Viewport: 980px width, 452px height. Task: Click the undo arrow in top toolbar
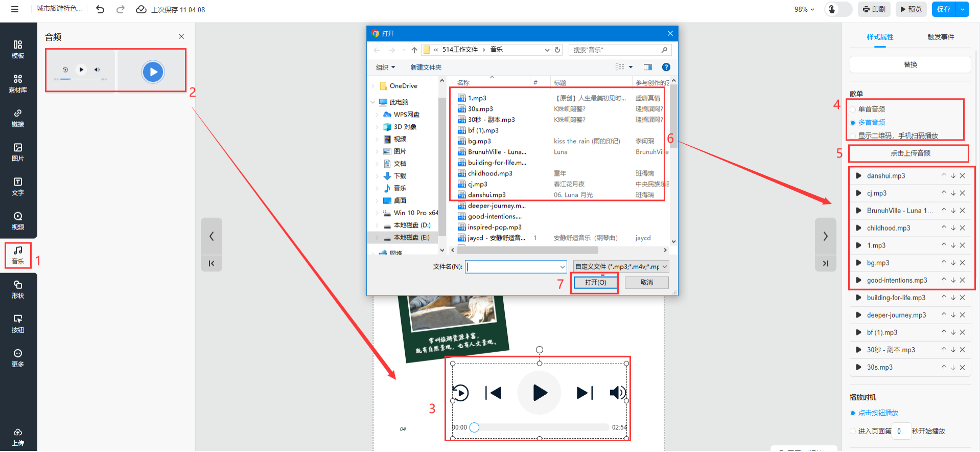point(100,10)
